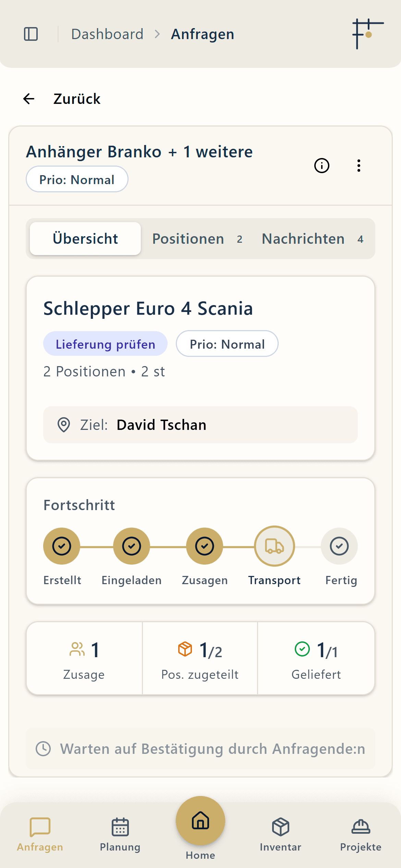Expand the Lieferung prüfen status badge
Screen dimensions: 401x868
coord(105,344)
